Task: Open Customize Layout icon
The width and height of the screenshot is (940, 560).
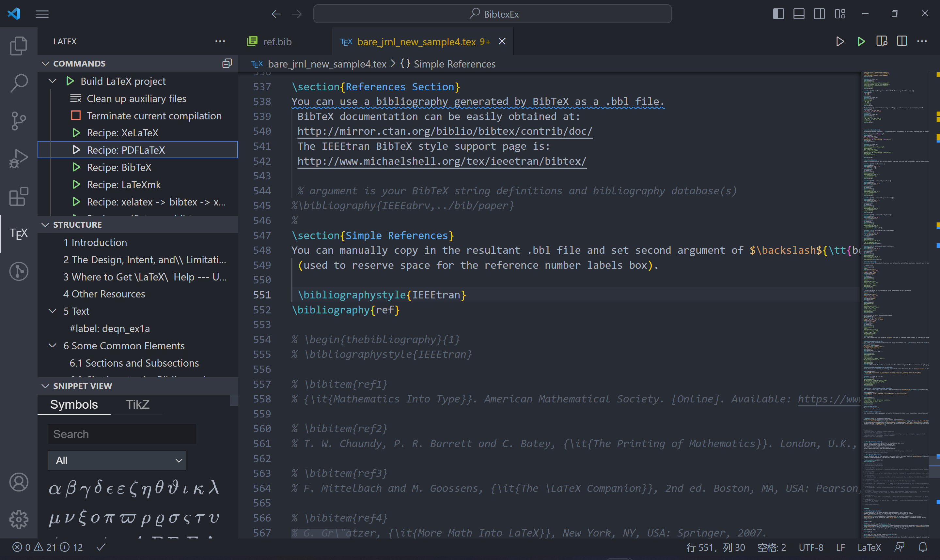Action: [840, 14]
